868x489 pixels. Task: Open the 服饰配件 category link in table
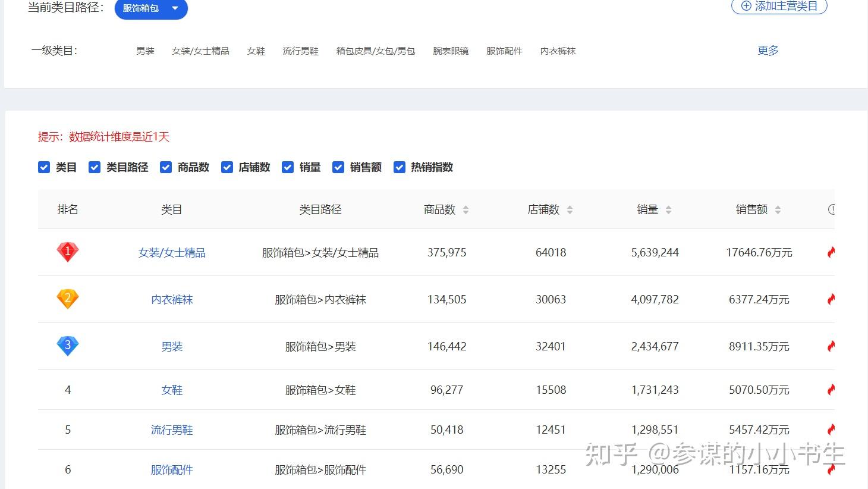(172, 470)
